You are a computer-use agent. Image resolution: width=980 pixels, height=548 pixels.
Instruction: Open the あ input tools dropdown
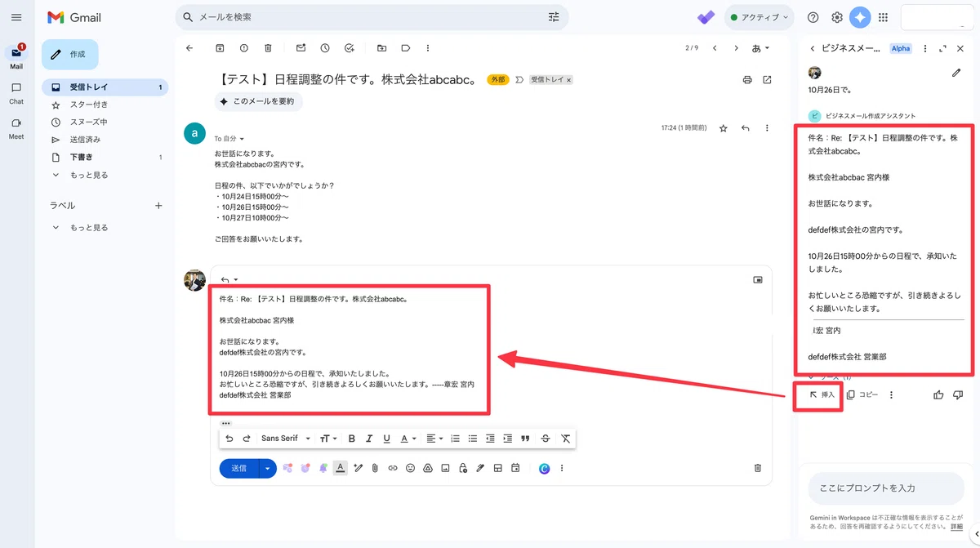pyautogui.click(x=761, y=48)
